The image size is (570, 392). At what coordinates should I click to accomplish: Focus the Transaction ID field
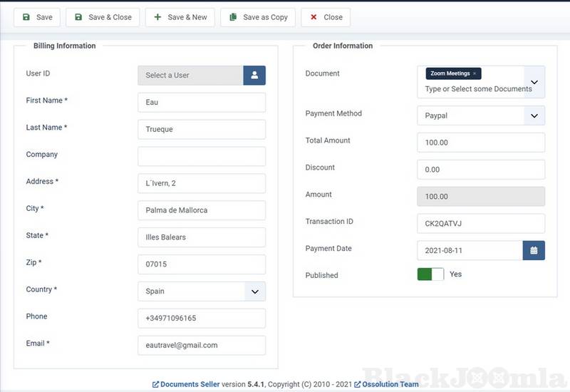pyautogui.click(x=480, y=224)
